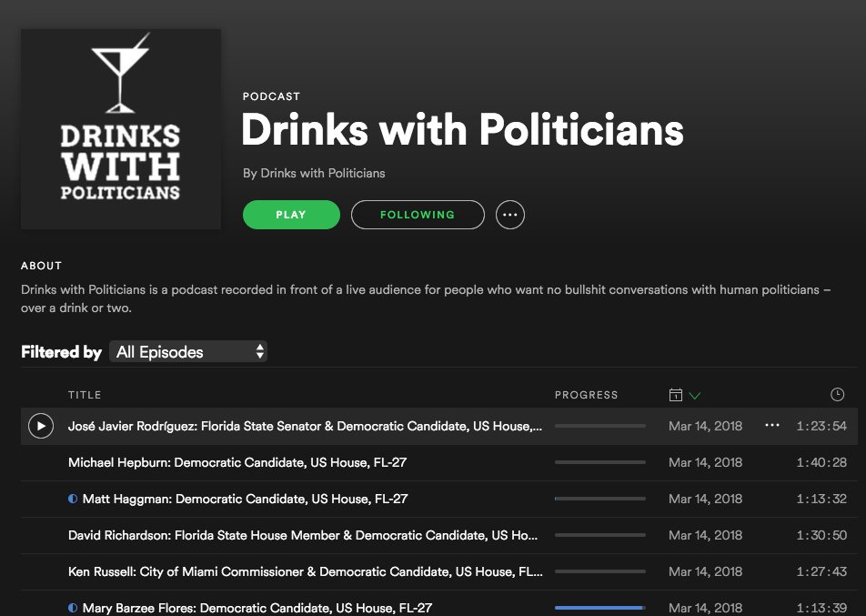Click the 1:30:50 duration of David Richardson

click(821, 535)
